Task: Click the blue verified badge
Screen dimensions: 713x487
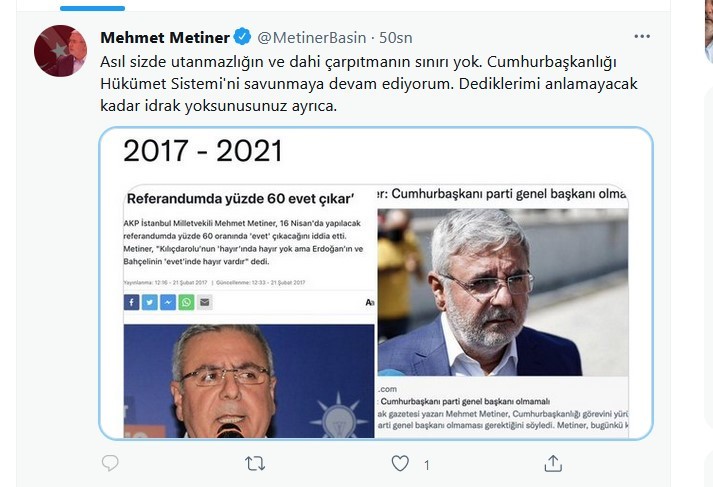Action: (x=242, y=37)
